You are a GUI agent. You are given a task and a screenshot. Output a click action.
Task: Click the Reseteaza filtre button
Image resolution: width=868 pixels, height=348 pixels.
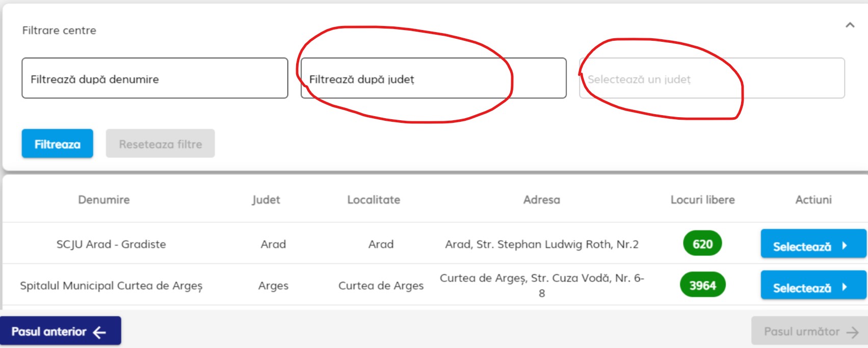point(160,144)
